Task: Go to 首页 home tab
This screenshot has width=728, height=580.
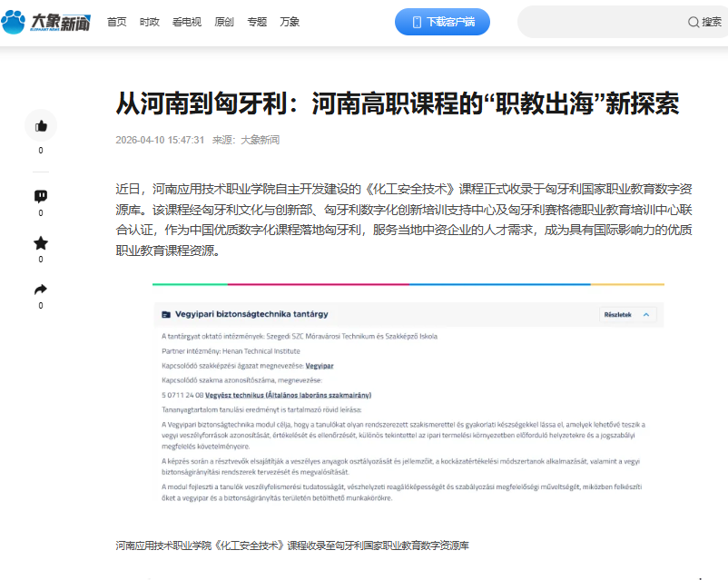Action: [117, 22]
